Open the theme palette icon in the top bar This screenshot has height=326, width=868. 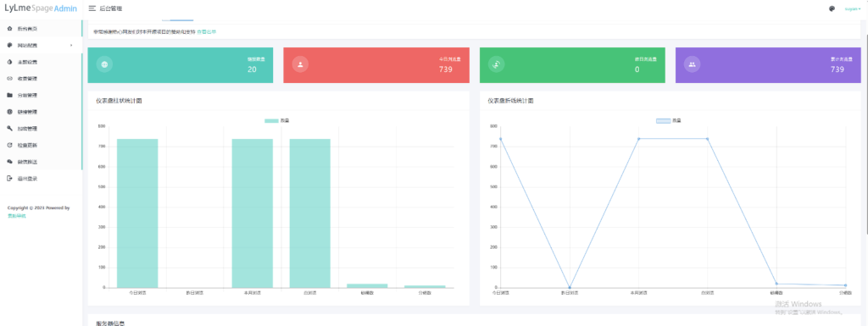(x=832, y=8)
